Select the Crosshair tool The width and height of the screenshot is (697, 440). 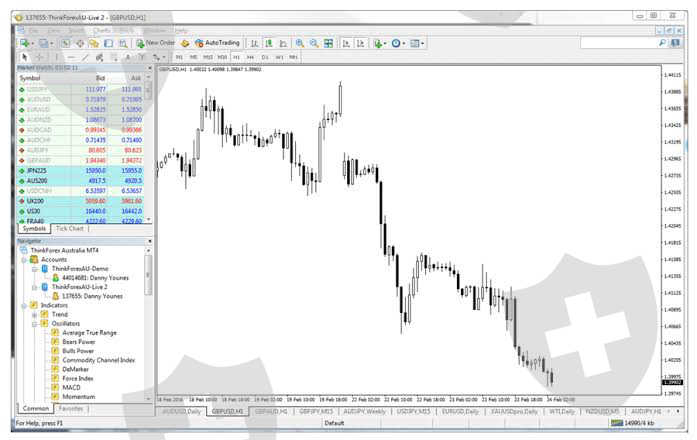(40, 57)
